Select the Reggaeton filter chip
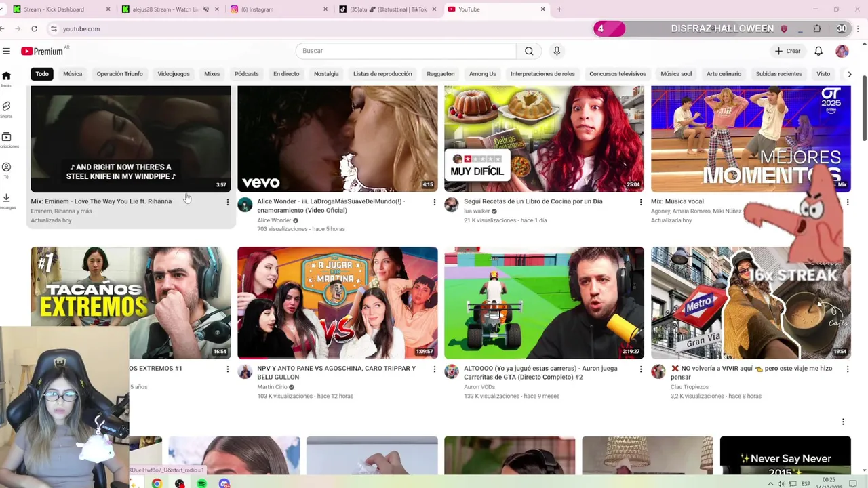Screen dimensions: 868x488 (x=441, y=74)
